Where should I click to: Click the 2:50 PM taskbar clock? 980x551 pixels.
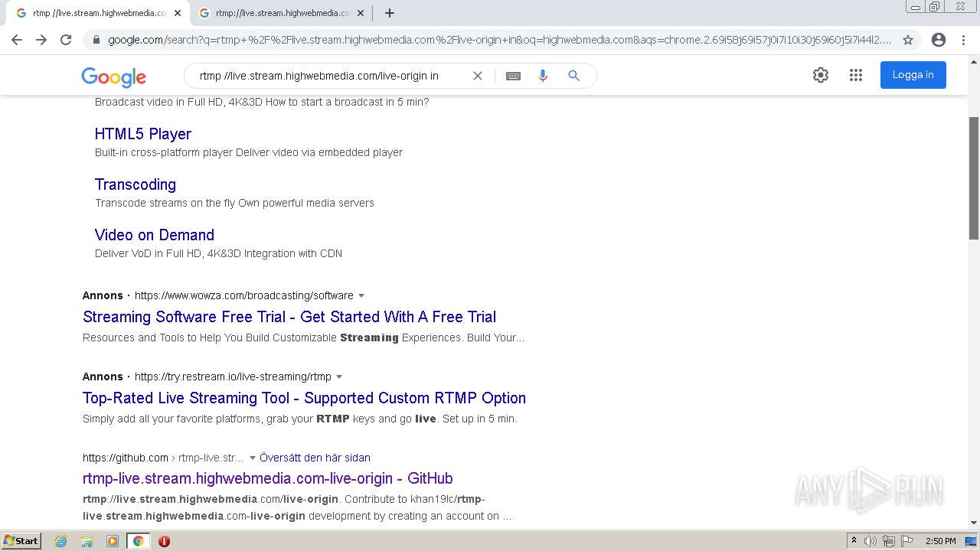941,541
